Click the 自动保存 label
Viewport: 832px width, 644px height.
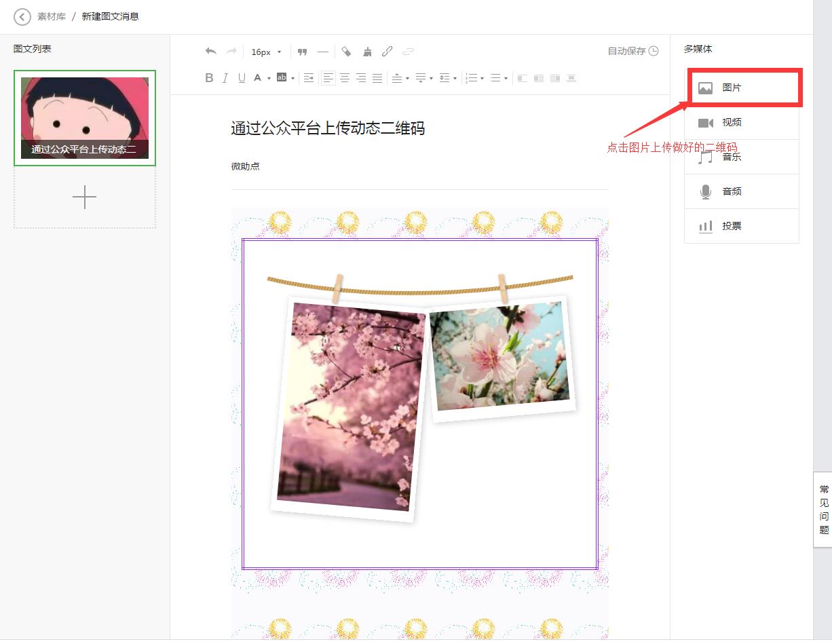[626, 51]
